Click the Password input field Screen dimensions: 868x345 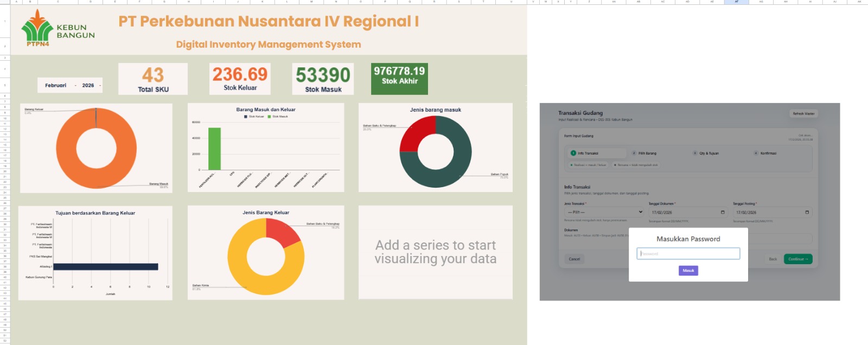(688, 253)
